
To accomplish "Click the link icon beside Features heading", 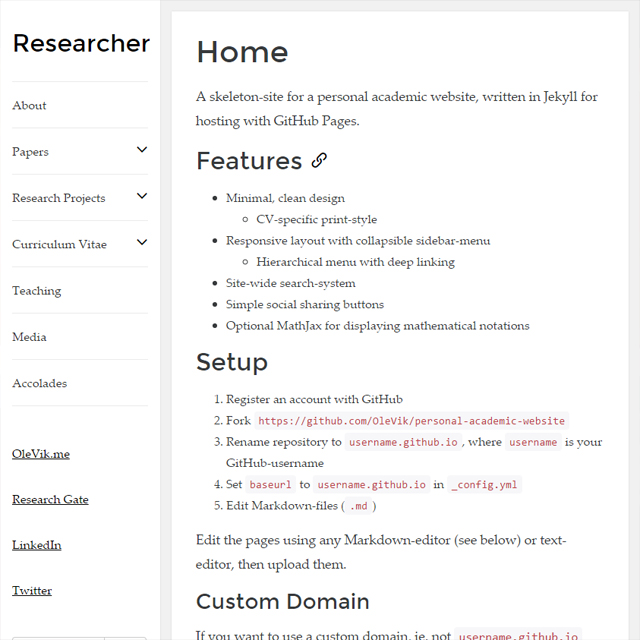I will (x=319, y=161).
